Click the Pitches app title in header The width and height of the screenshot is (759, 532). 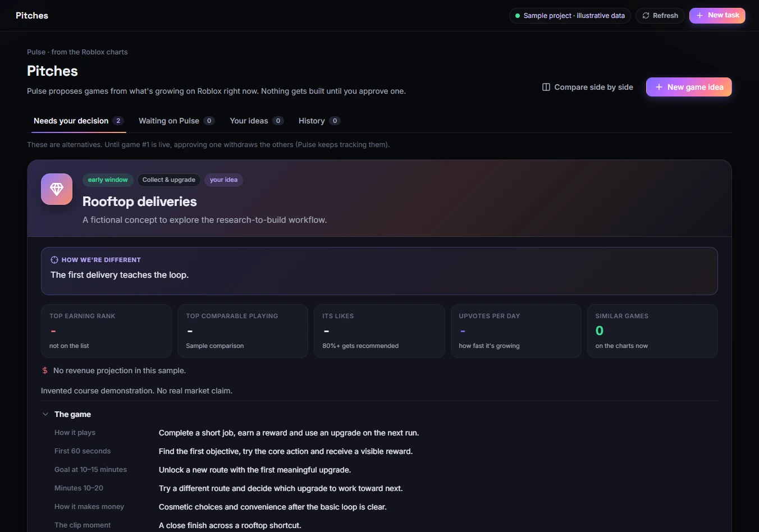pos(32,16)
